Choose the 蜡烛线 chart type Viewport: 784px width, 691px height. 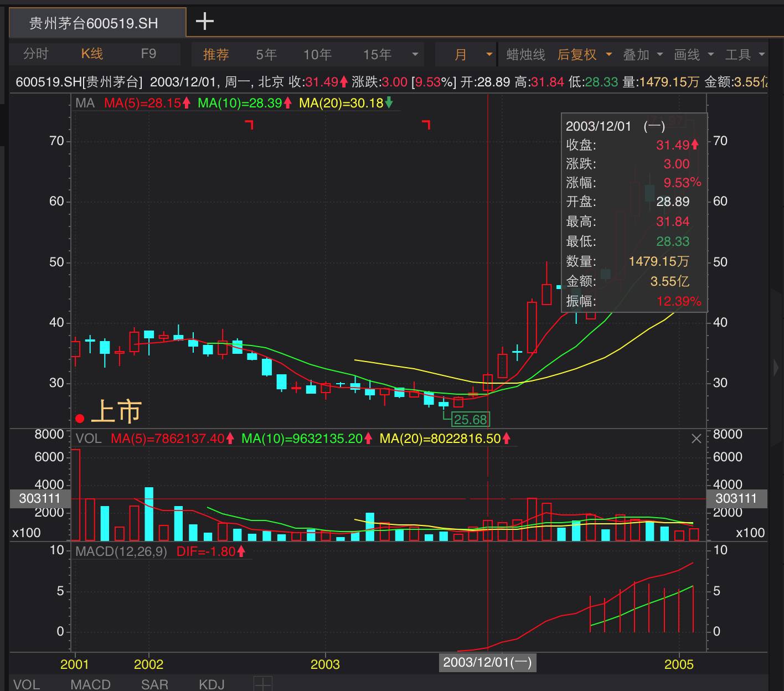coord(525,54)
